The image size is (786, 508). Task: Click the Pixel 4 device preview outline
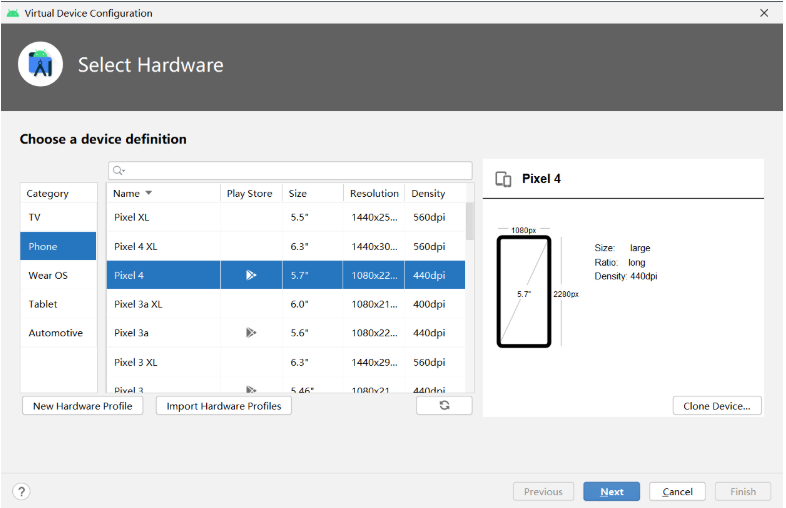524,291
